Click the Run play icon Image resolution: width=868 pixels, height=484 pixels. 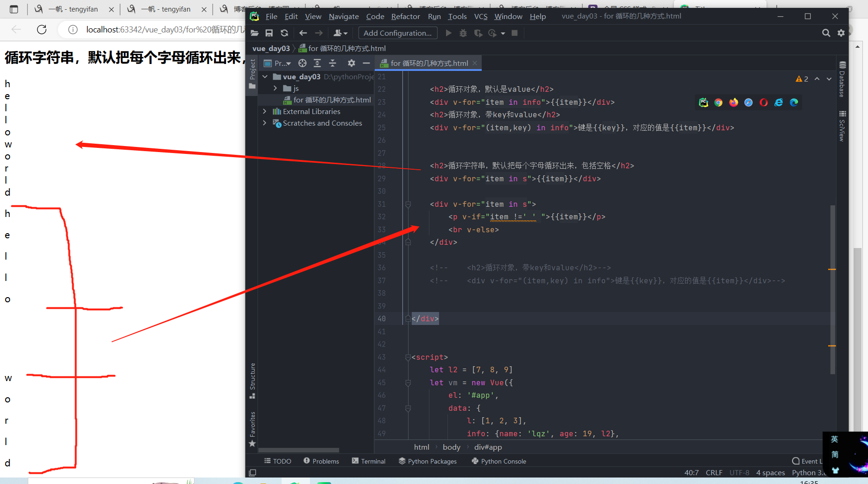(448, 33)
